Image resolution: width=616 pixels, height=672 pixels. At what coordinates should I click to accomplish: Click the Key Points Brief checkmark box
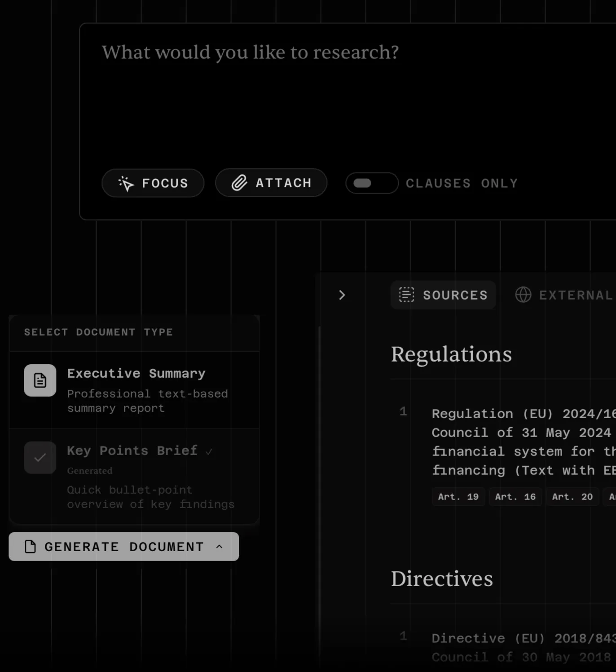coord(40,458)
